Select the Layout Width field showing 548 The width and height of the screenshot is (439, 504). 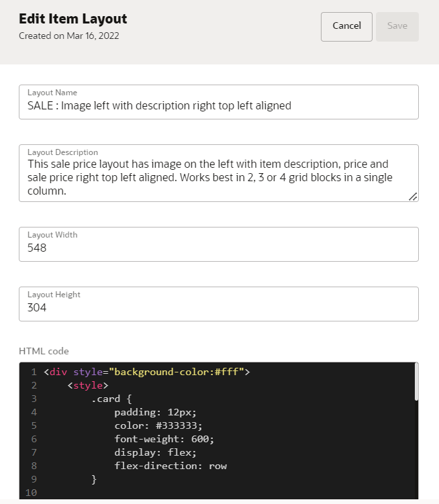pyautogui.click(x=219, y=244)
